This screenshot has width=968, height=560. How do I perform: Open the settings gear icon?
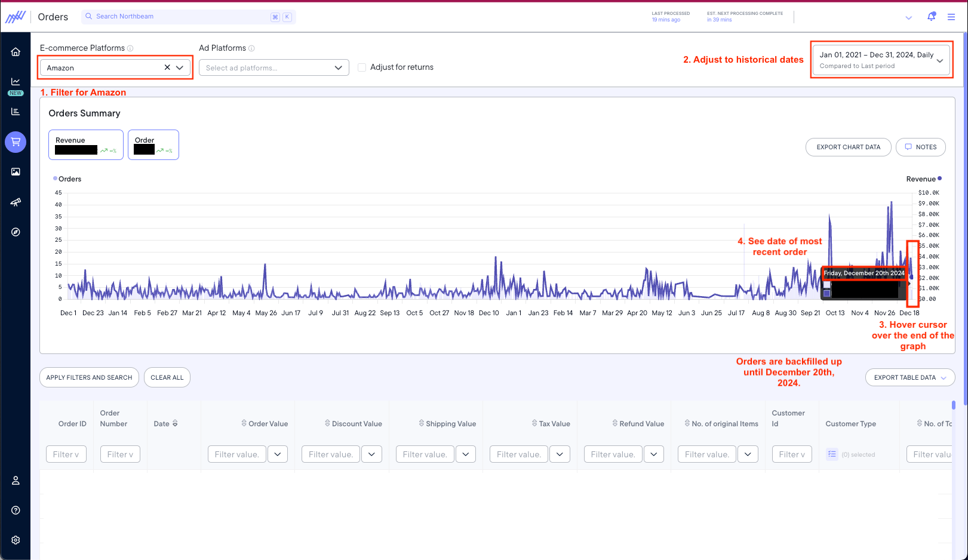pyautogui.click(x=16, y=540)
